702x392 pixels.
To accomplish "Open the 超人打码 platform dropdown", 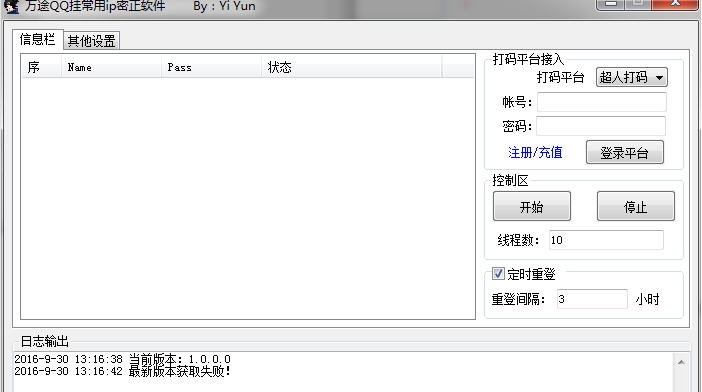I will pyautogui.click(x=632, y=77).
